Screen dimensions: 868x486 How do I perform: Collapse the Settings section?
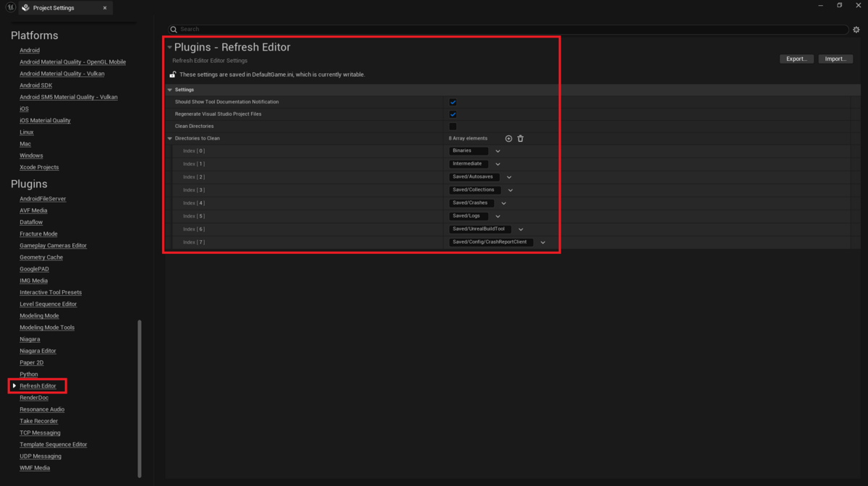coord(170,90)
